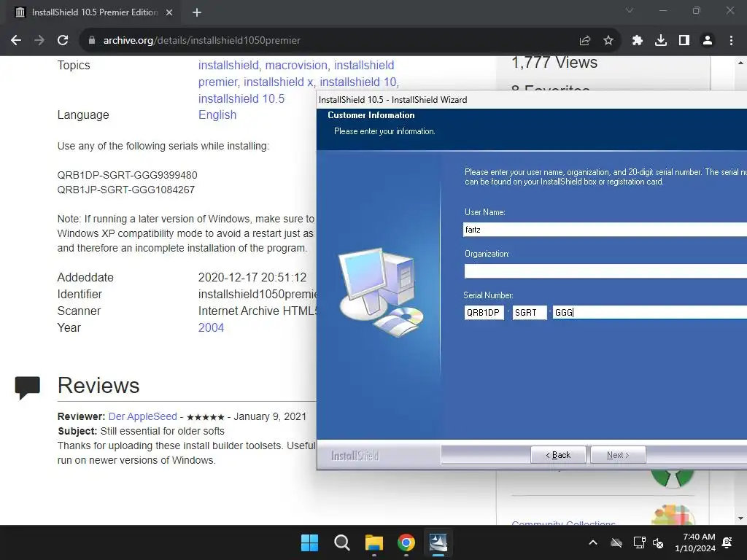Click the 2004 year link
This screenshot has height=560, width=747.
click(x=211, y=327)
